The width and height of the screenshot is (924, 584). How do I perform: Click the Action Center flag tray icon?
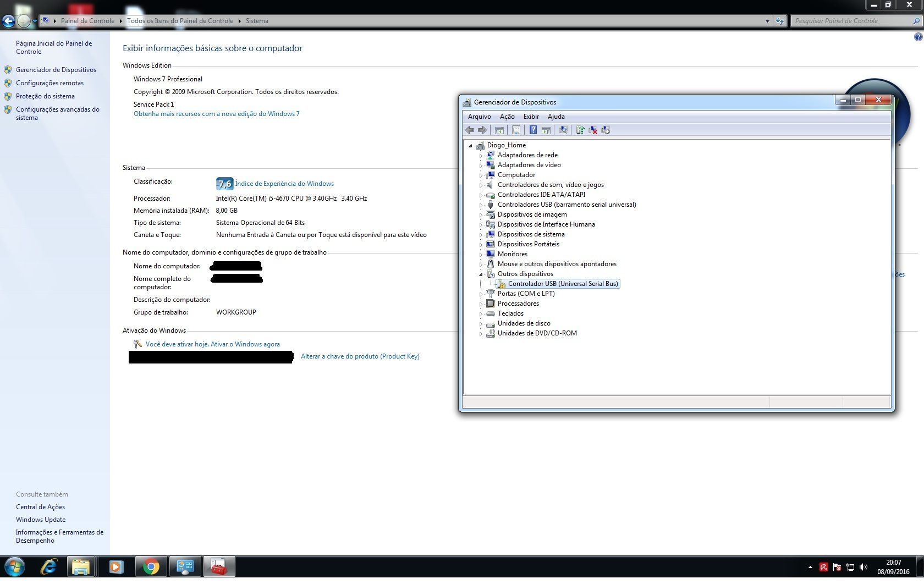click(x=837, y=567)
